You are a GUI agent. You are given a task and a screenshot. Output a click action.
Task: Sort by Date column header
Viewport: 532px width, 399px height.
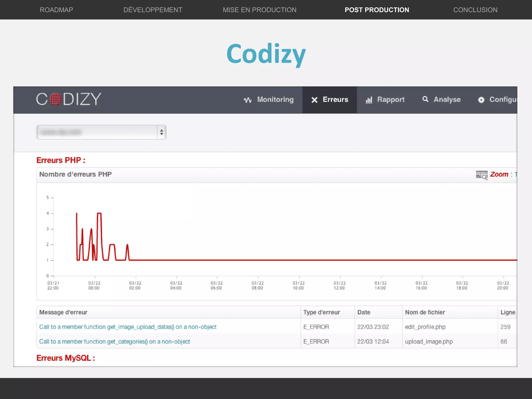point(364,312)
